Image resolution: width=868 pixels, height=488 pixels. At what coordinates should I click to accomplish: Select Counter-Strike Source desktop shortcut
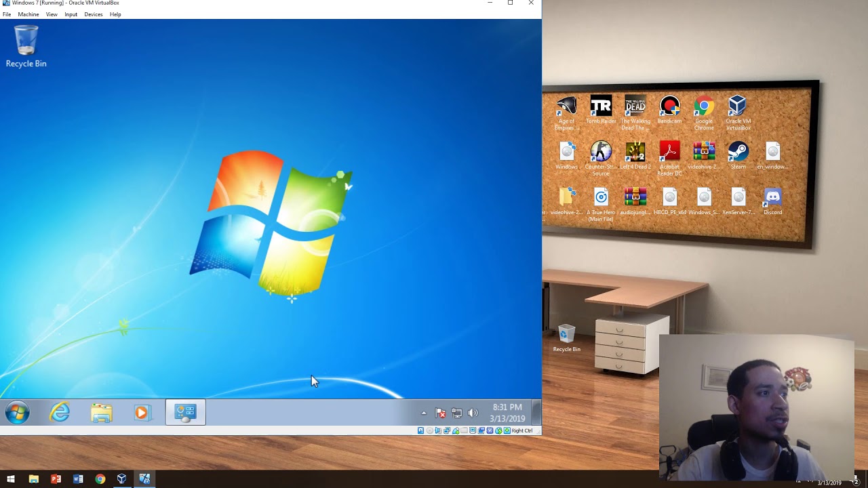click(x=601, y=159)
